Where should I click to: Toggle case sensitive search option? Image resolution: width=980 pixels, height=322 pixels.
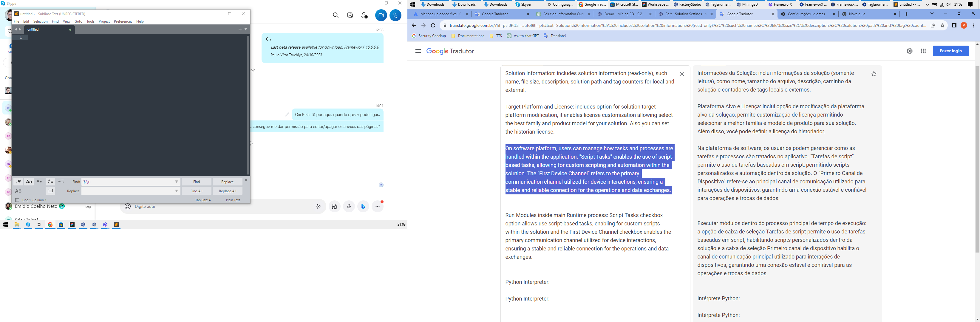point(29,182)
